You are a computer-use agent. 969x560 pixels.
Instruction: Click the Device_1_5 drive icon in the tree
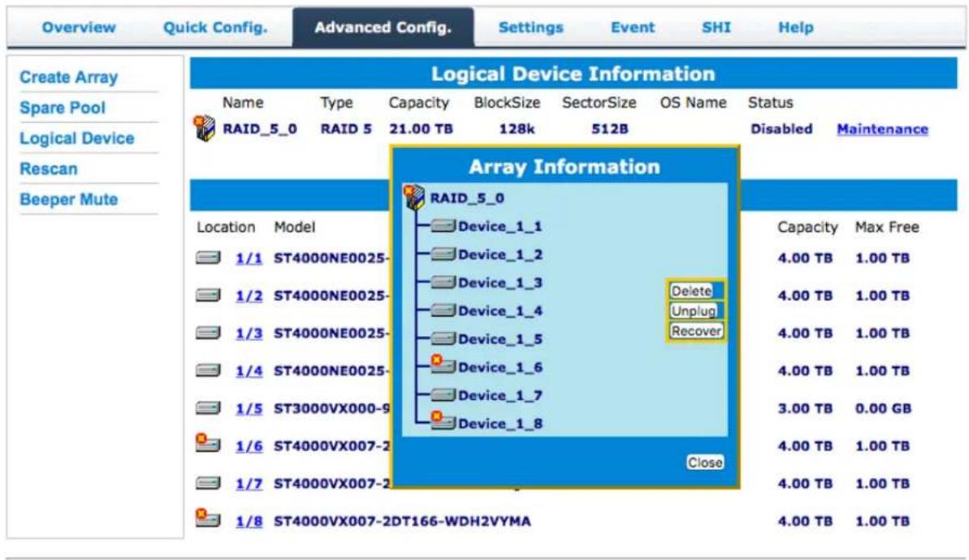point(443,338)
